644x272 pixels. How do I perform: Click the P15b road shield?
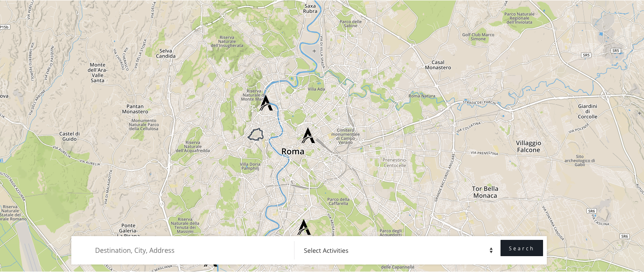4,27
